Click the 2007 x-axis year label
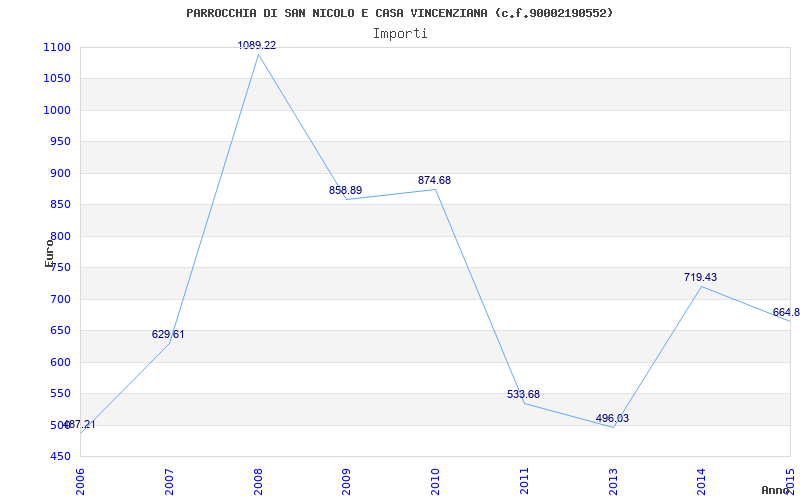This screenshot has width=800, height=500. tap(169, 482)
